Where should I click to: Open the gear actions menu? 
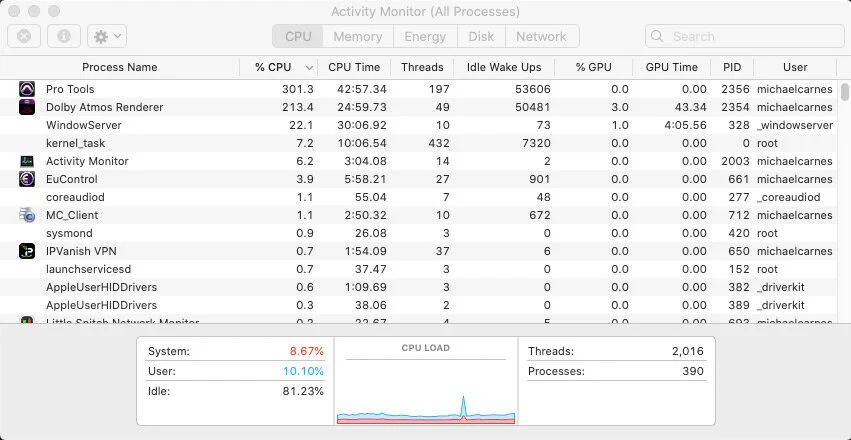107,36
